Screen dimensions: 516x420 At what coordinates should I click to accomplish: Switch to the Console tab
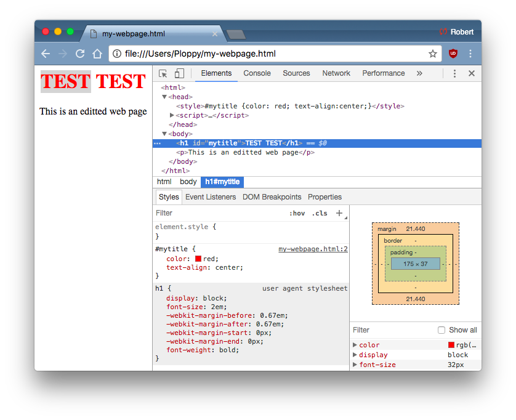[257, 73]
